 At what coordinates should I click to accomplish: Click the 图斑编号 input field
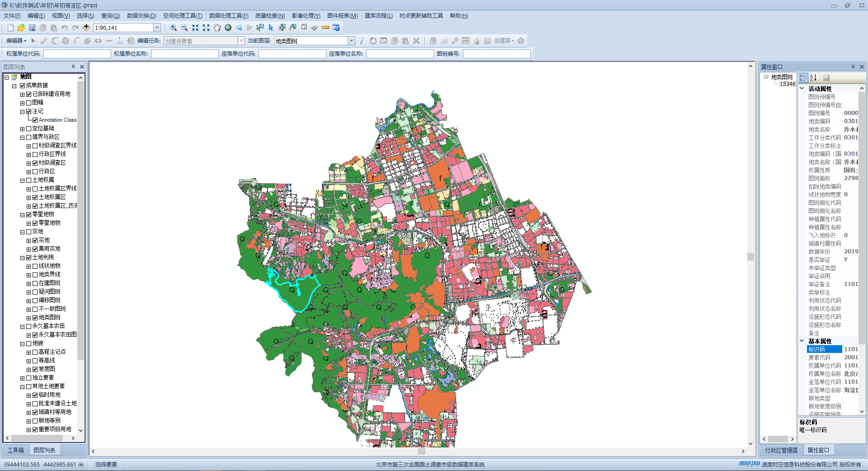point(496,54)
